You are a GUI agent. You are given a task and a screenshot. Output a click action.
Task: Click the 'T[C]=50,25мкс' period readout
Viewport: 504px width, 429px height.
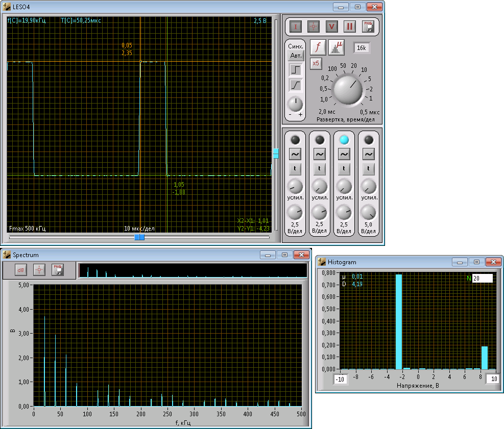point(81,20)
